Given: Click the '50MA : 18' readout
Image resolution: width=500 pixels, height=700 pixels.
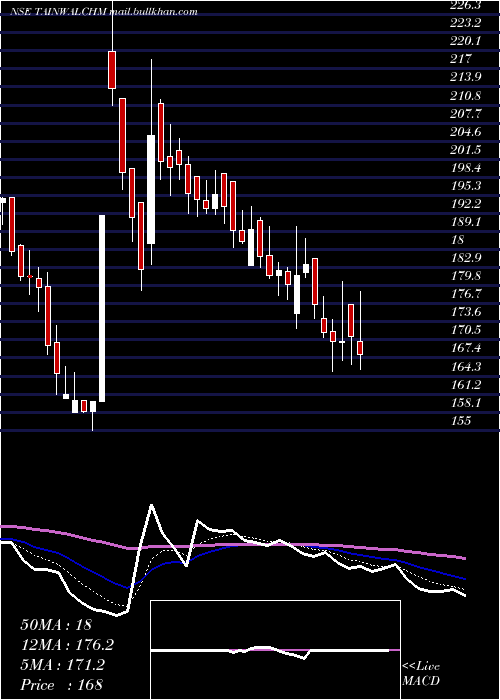Looking at the screenshot, I should [x=56, y=625].
